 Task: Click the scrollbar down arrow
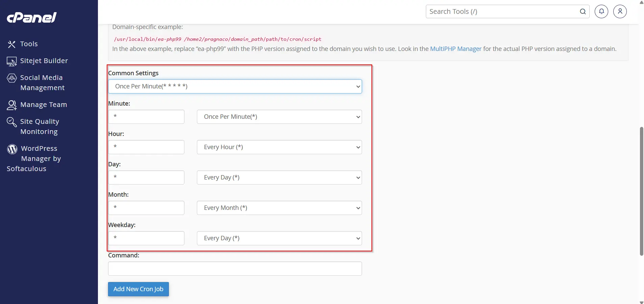point(641,302)
